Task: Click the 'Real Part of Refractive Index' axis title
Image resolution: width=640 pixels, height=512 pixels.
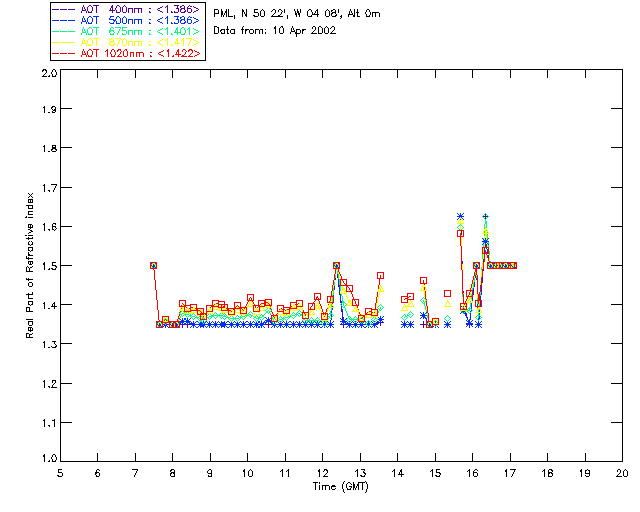Action: (x=29, y=265)
